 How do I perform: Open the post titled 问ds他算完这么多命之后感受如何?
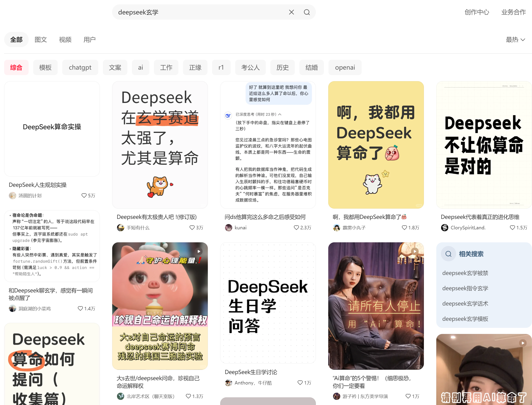coord(265,217)
